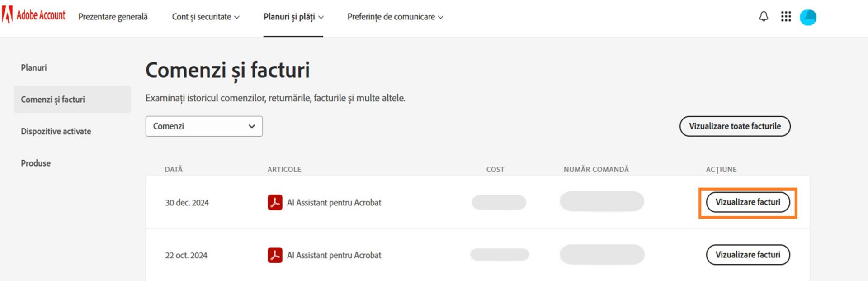Click the Adobe Account logo
This screenshot has height=281, width=868.
tap(34, 15)
